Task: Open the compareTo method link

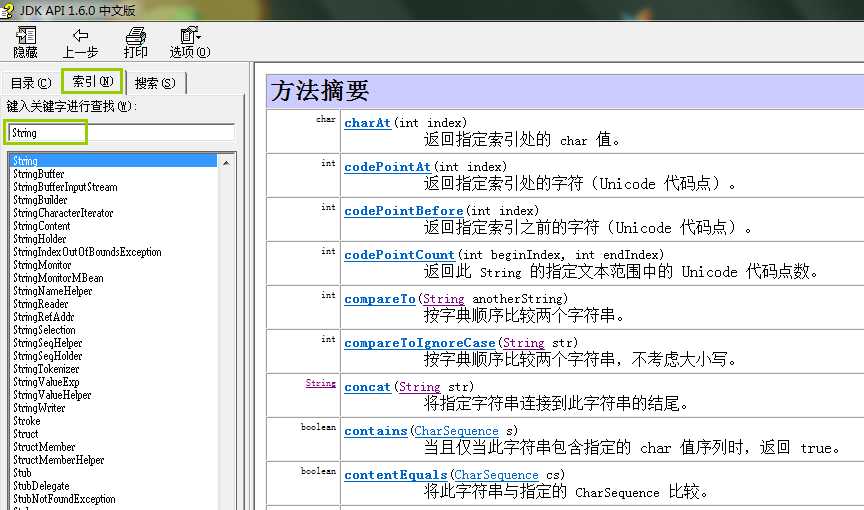Action: click(x=380, y=299)
